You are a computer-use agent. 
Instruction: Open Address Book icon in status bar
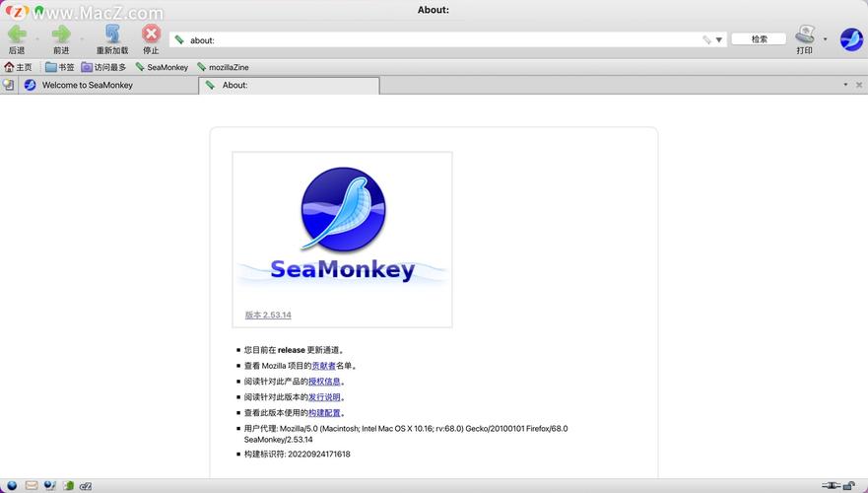coord(68,486)
